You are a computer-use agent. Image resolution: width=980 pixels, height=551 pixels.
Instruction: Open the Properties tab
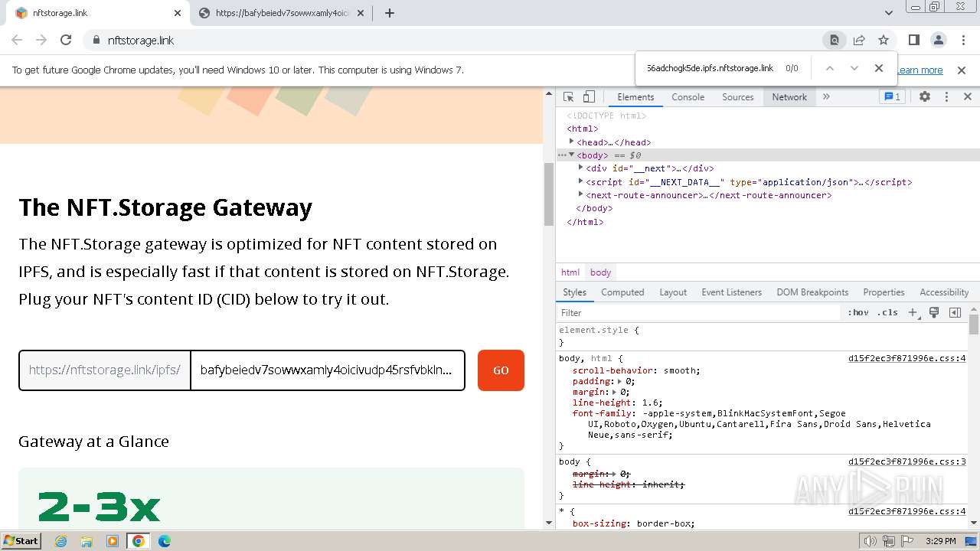[x=884, y=292]
